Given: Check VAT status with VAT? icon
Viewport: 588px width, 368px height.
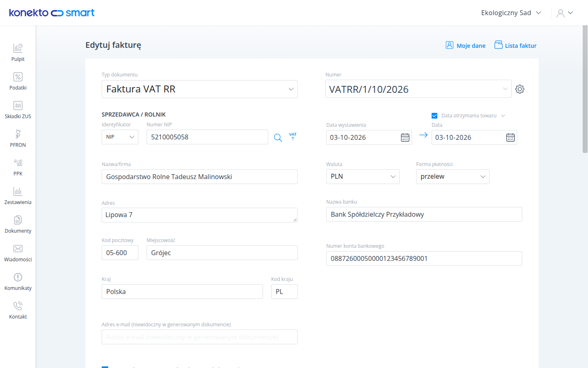Looking at the screenshot, I should (293, 136).
